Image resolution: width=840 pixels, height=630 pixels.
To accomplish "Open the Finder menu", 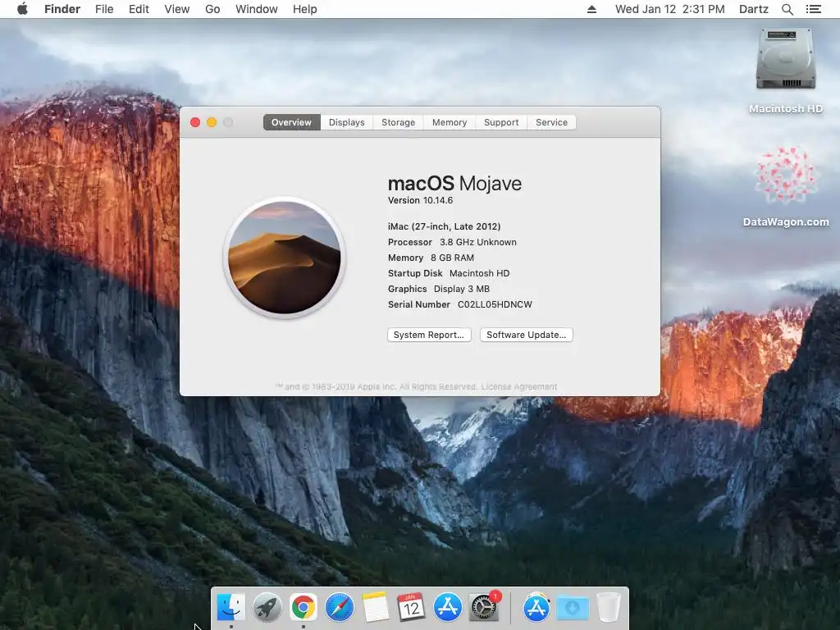I will coord(62,9).
